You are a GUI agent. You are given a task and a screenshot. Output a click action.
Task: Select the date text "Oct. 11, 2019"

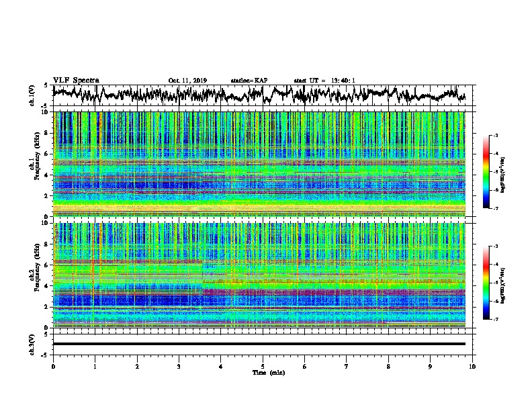187,81
